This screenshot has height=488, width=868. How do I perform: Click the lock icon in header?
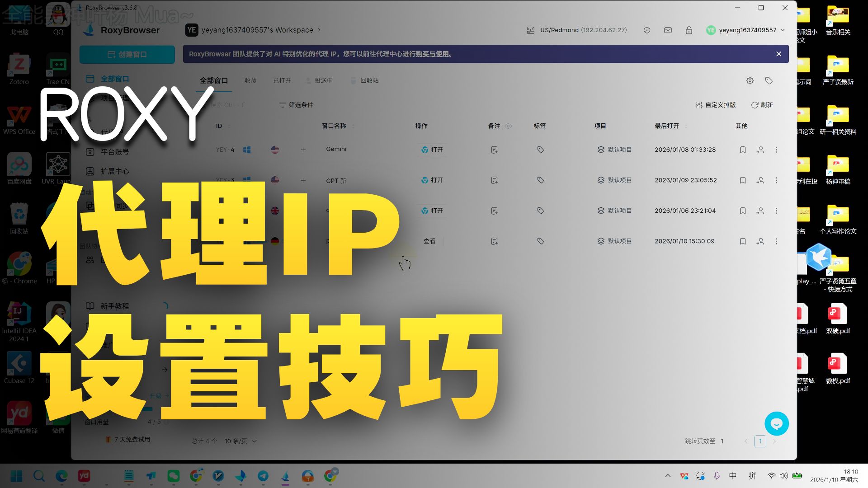(689, 30)
